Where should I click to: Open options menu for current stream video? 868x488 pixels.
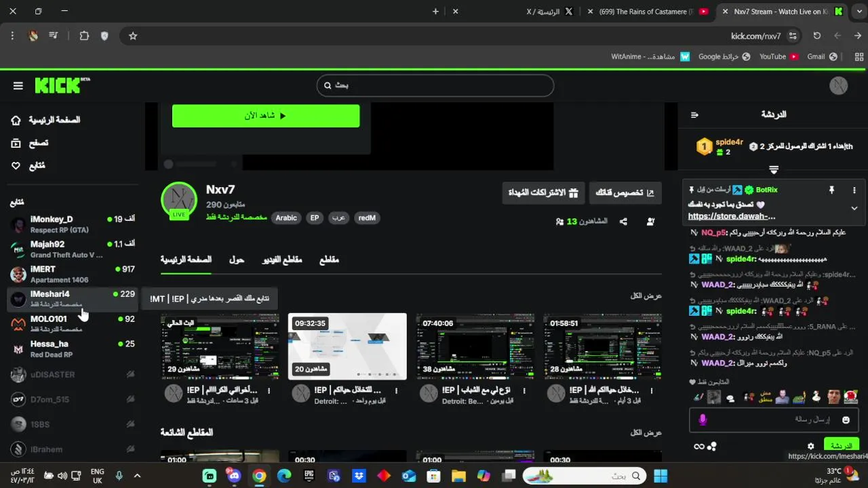[x=269, y=390]
